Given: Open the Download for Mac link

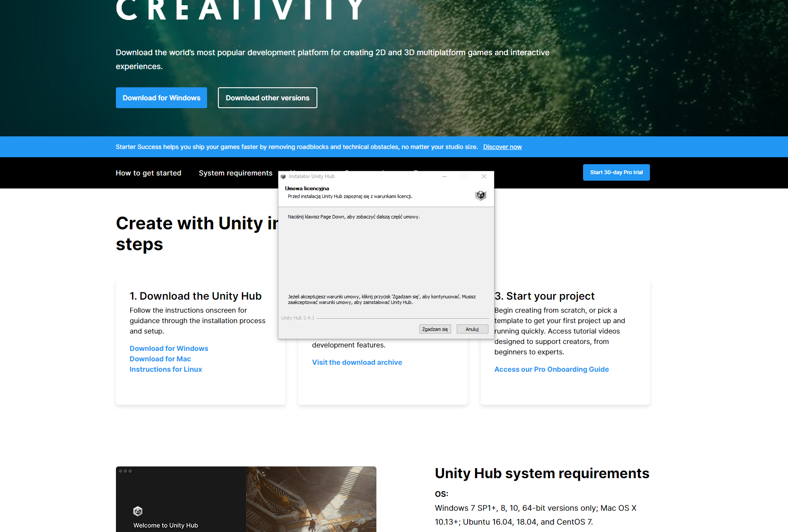Looking at the screenshot, I should pos(160,359).
